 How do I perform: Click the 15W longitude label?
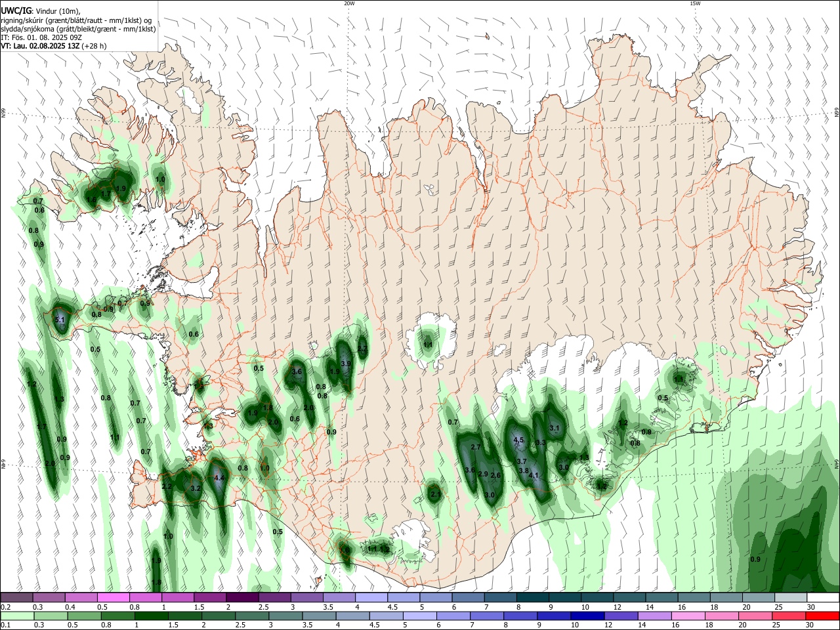click(695, 3)
